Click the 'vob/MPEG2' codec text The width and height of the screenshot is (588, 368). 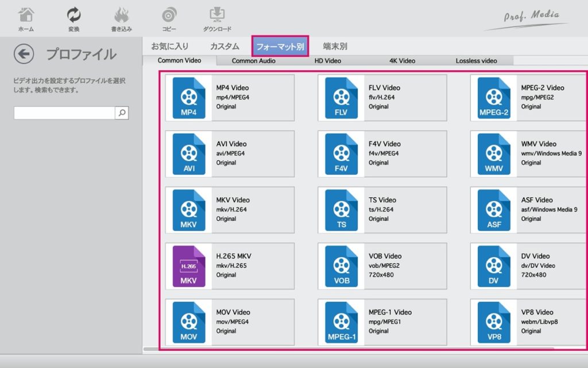(384, 266)
